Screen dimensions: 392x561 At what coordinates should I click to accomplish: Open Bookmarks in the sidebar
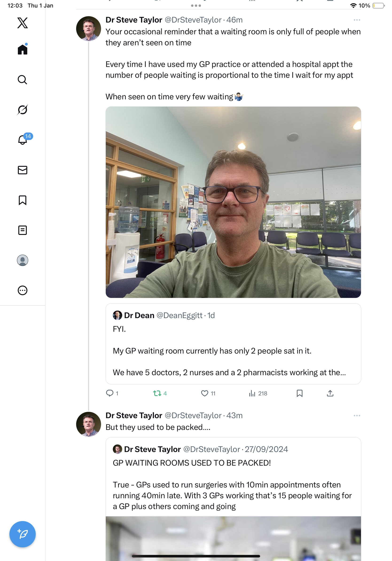pyautogui.click(x=23, y=200)
